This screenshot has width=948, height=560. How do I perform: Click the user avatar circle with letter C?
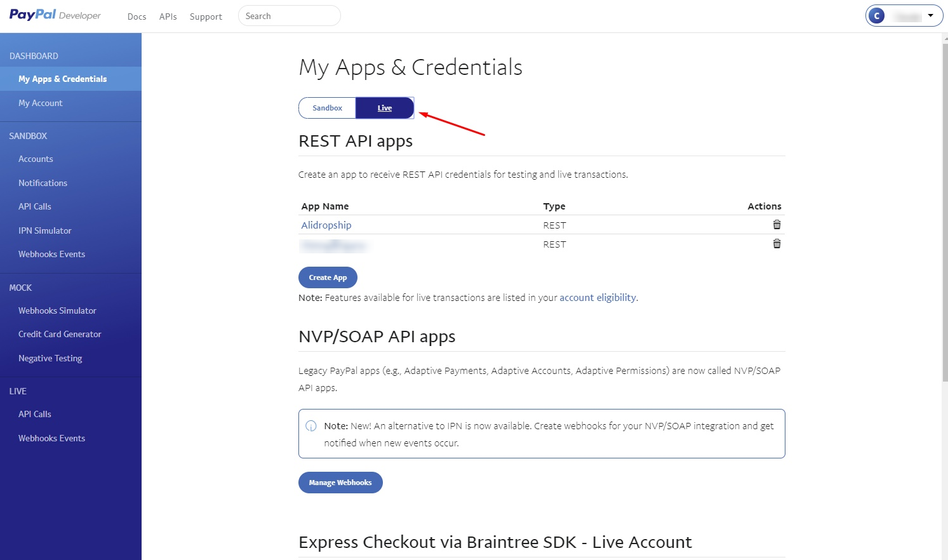click(877, 16)
